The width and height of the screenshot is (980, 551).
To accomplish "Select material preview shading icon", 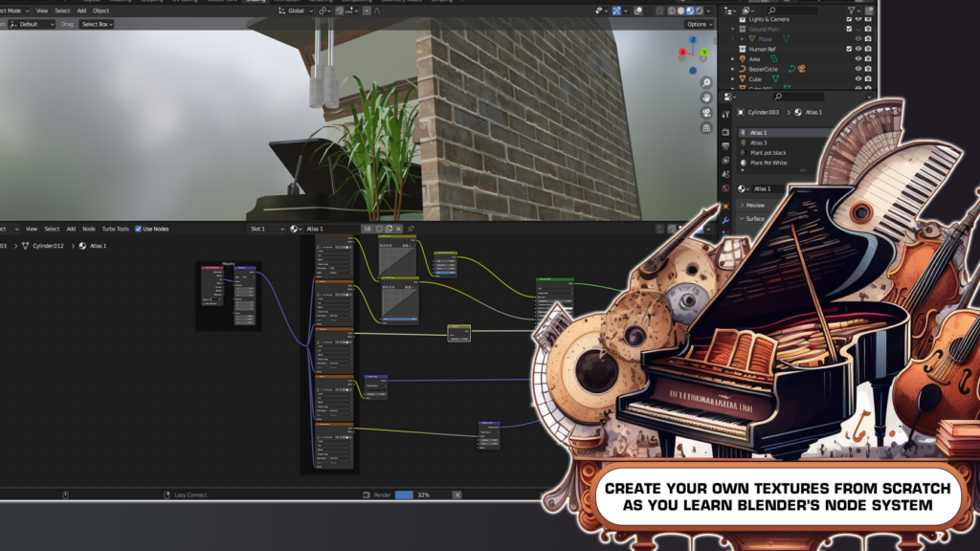I will (690, 11).
